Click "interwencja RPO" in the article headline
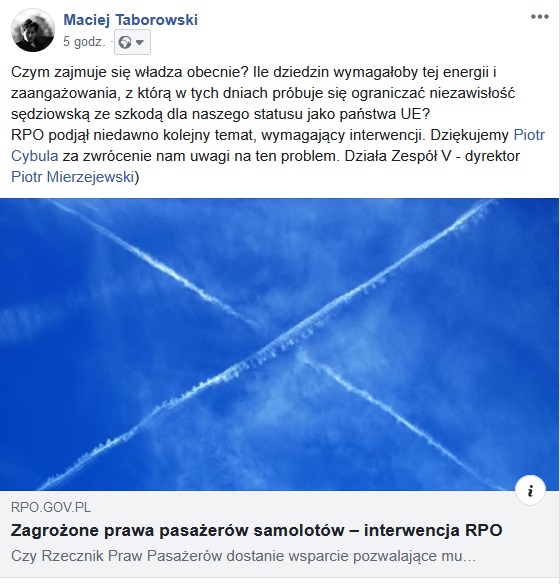This screenshot has width=560, height=584. coord(433,530)
